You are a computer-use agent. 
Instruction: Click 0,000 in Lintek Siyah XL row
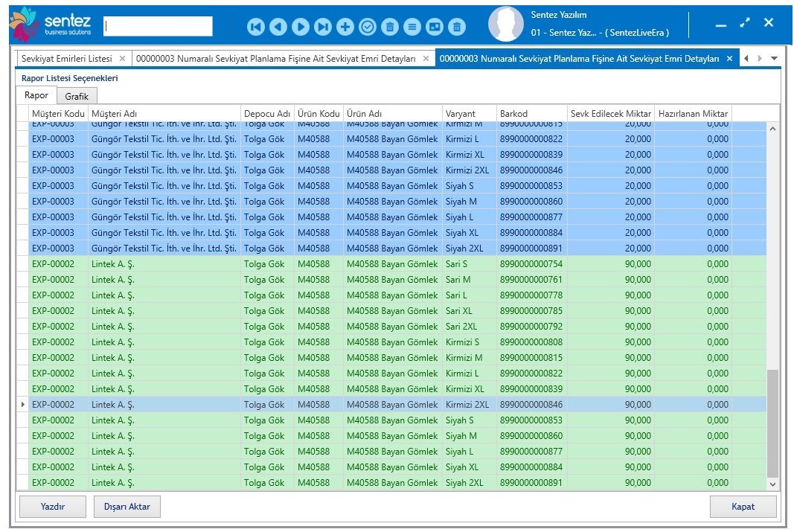[x=694, y=467]
